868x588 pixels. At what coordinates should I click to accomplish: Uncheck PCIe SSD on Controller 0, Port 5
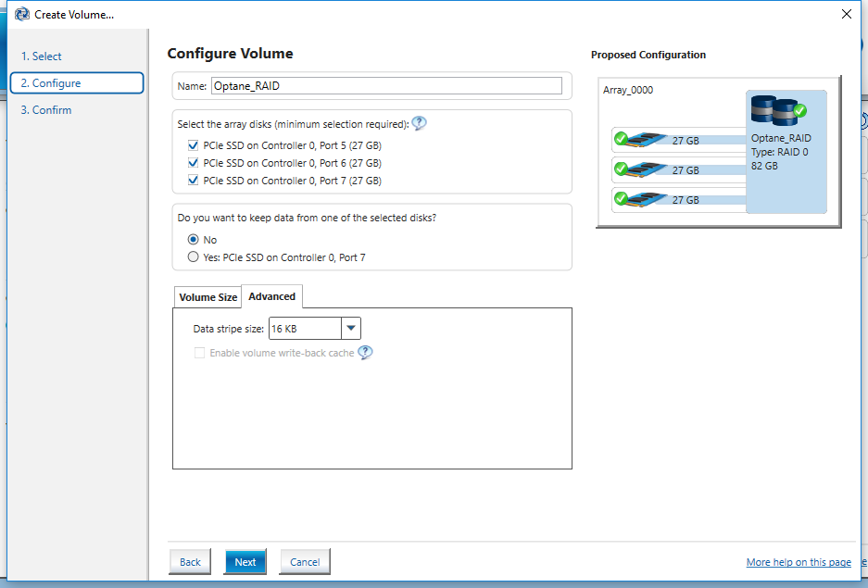point(194,145)
